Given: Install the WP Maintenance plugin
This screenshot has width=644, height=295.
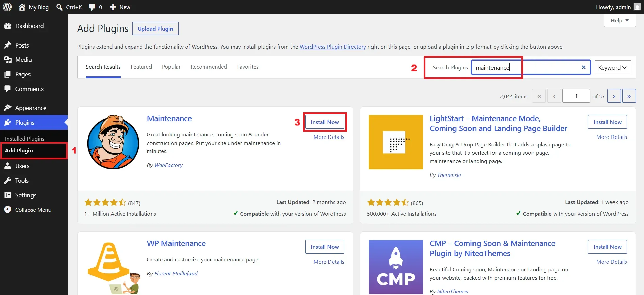Looking at the screenshot, I should pyautogui.click(x=325, y=247).
